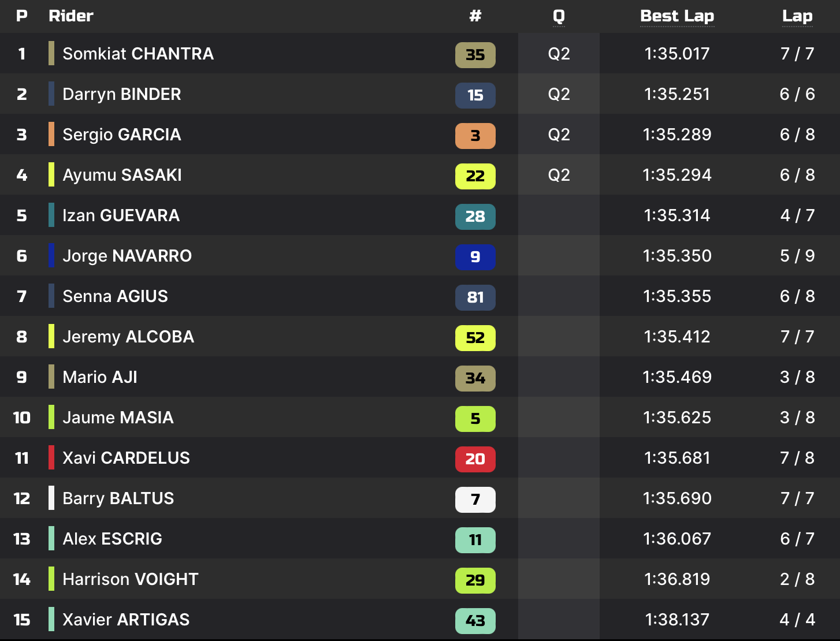Click the Best Lap column header
Image resolution: width=840 pixels, height=641 pixels.
[677, 16]
